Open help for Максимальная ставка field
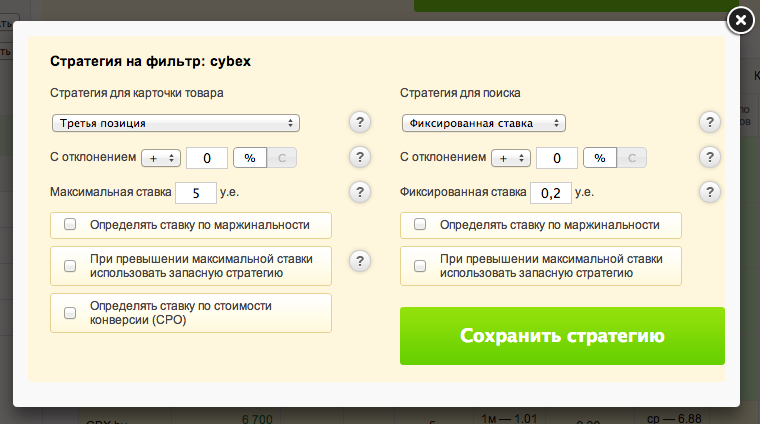This screenshot has height=424, width=760. 360,192
